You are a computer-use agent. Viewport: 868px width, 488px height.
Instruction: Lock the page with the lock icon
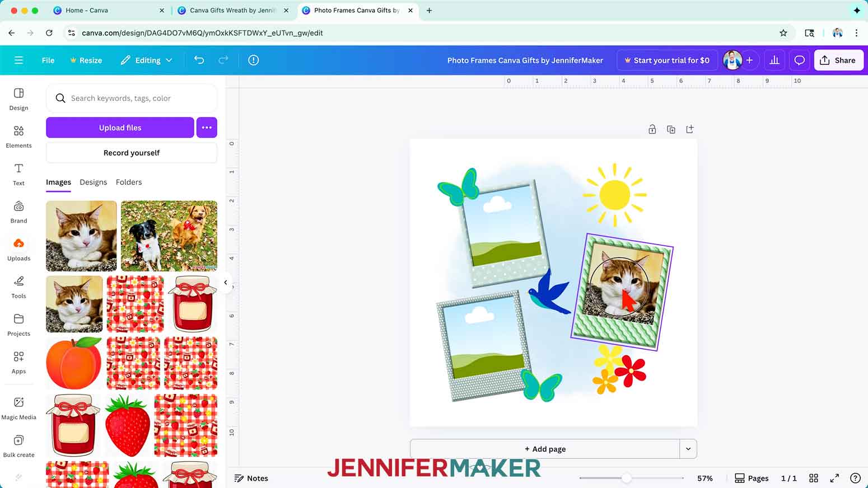[x=652, y=129]
